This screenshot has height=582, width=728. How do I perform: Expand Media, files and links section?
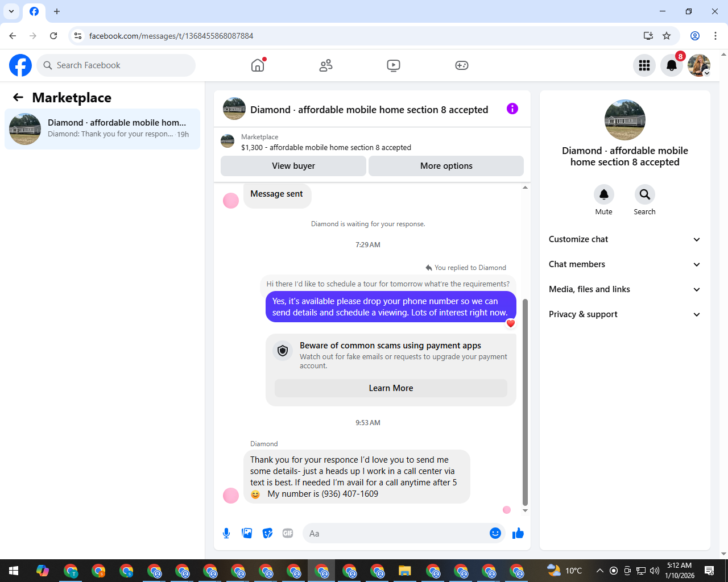point(625,289)
